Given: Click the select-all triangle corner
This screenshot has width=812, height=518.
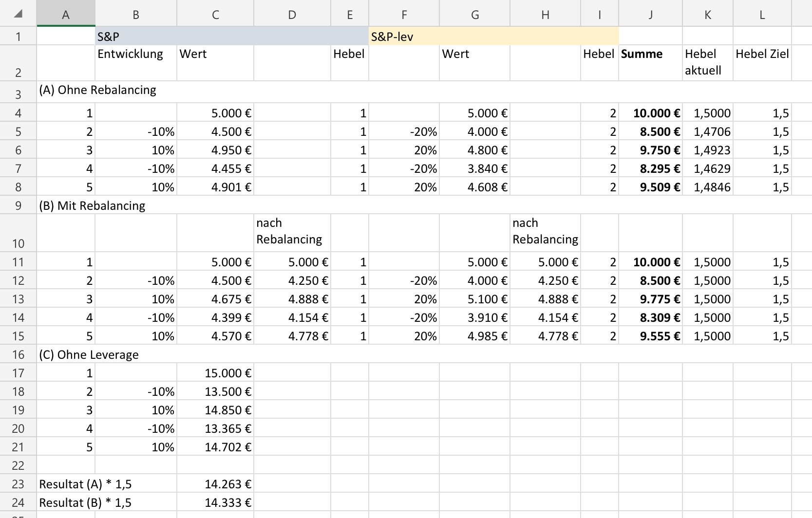Looking at the screenshot, I should (x=18, y=14).
